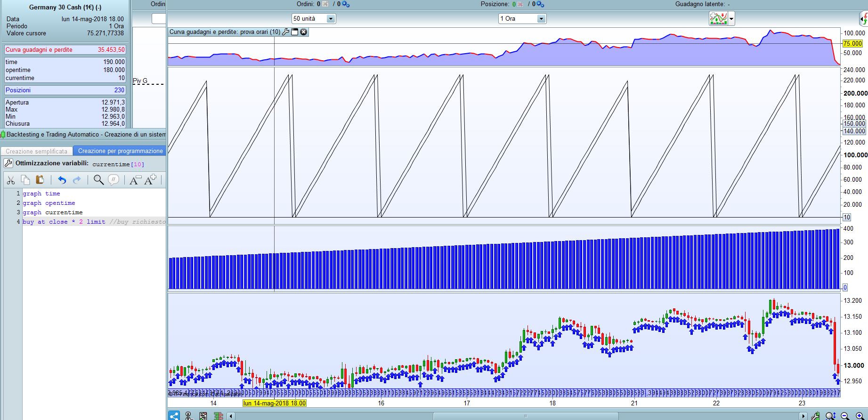Click the Valore cursore 75.271,77338 row

(x=65, y=33)
